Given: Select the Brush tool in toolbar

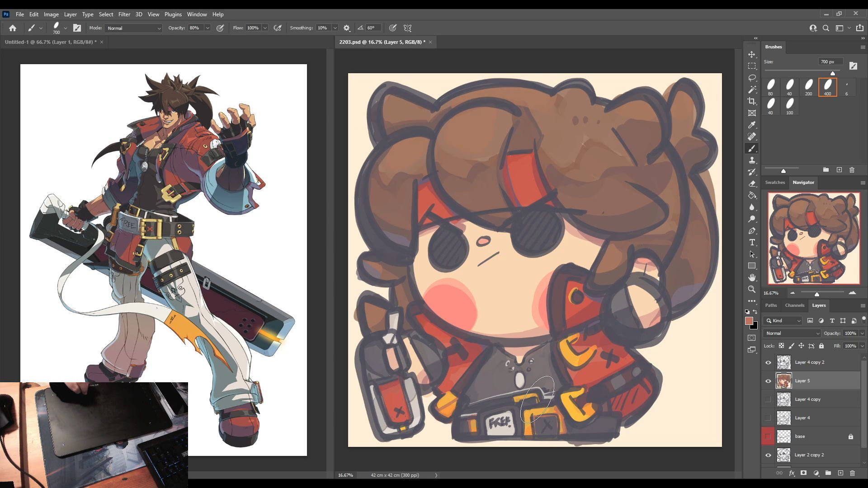Looking at the screenshot, I should (x=752, y=148).
